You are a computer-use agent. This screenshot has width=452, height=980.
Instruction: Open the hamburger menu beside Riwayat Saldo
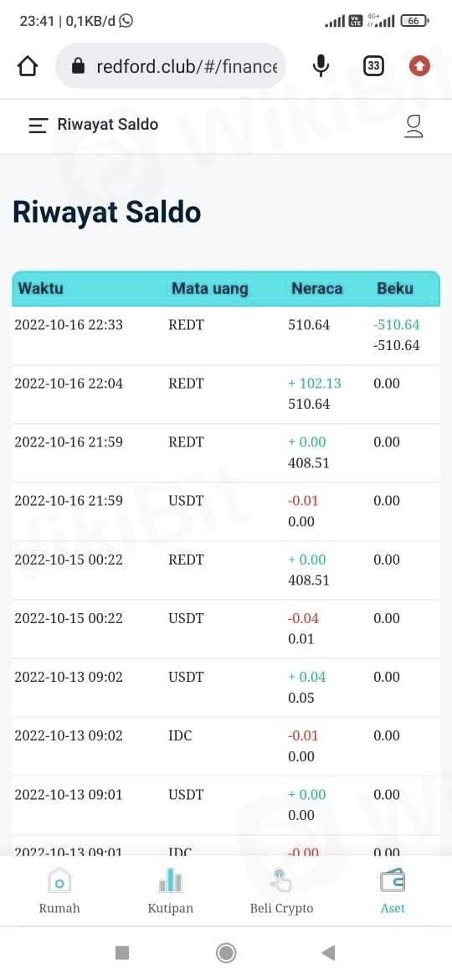[38, 125]
